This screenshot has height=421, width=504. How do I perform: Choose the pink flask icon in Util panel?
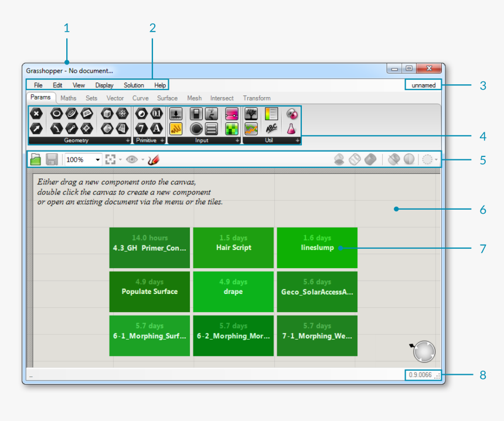(291, 128)
